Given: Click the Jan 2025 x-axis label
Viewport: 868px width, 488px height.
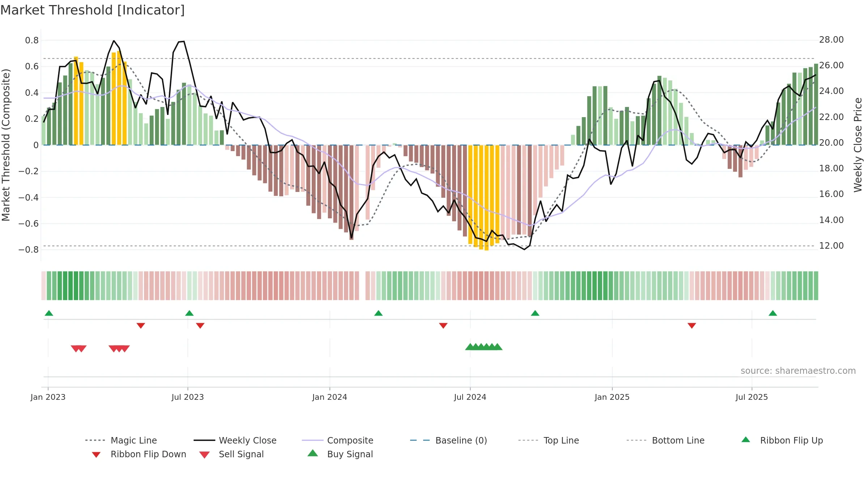Looking at the screenshot, I should tap(612, 397).
